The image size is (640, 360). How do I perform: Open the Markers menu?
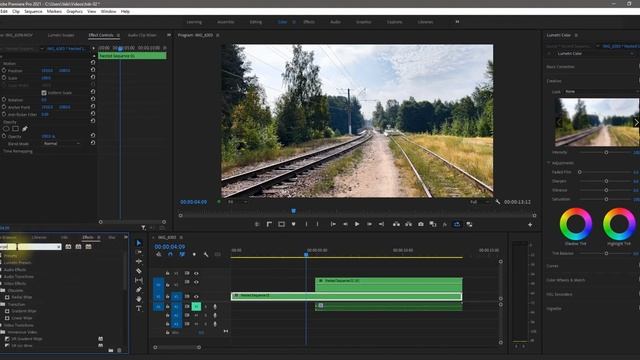[54, 11]
